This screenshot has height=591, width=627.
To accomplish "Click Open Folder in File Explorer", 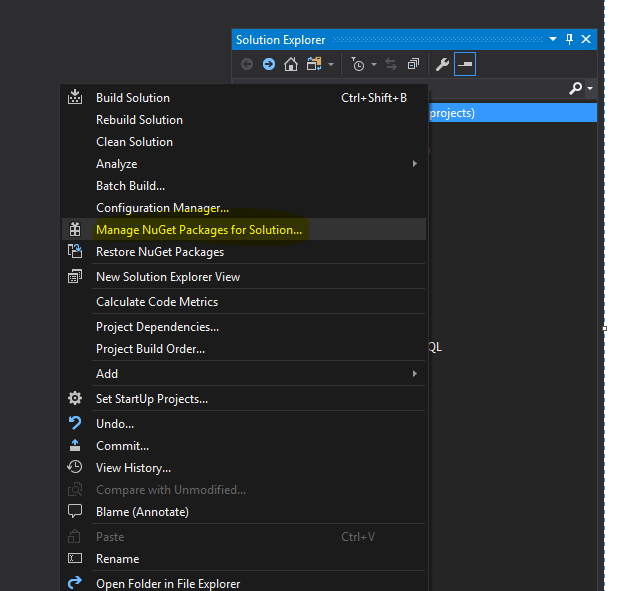I will pos(167,583).
